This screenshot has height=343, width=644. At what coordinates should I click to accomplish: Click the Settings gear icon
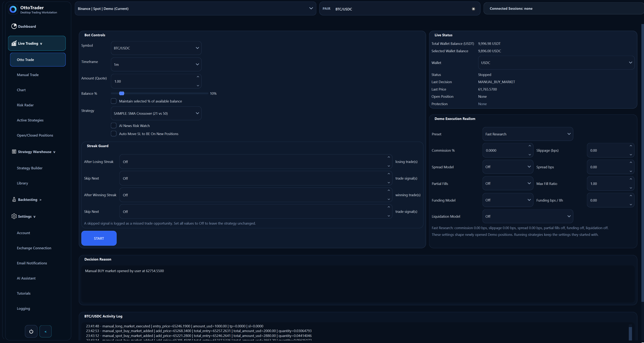[14, 216]
